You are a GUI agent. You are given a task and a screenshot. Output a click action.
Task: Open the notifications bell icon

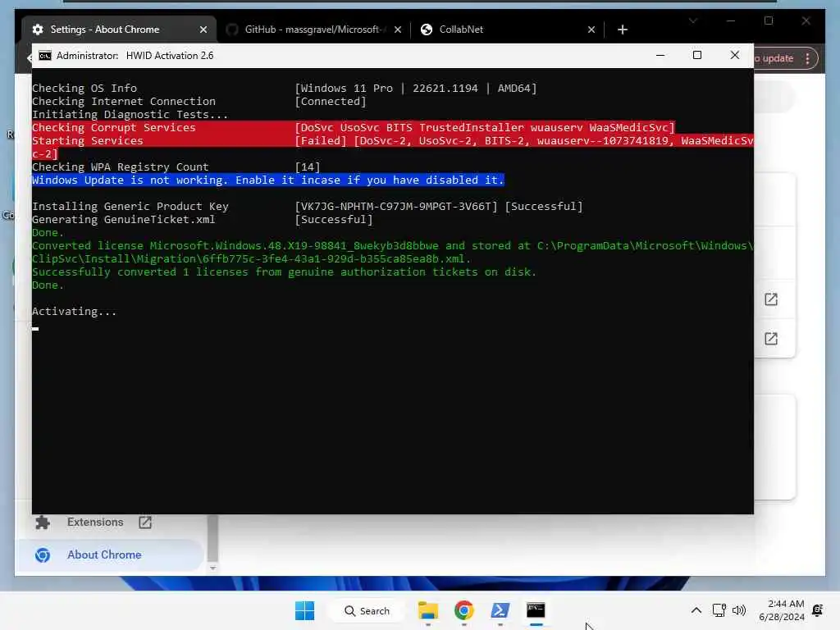pos(818,610)
